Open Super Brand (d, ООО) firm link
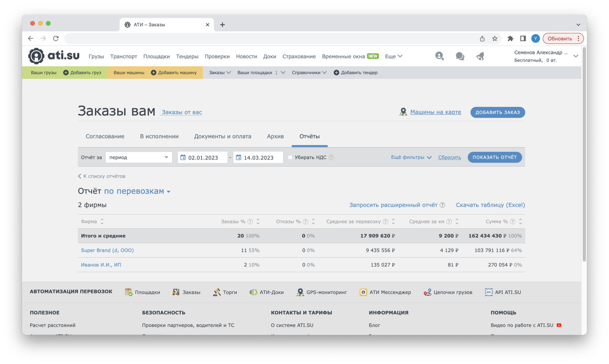This screenshot has height=364, width=609. [107, 251]
